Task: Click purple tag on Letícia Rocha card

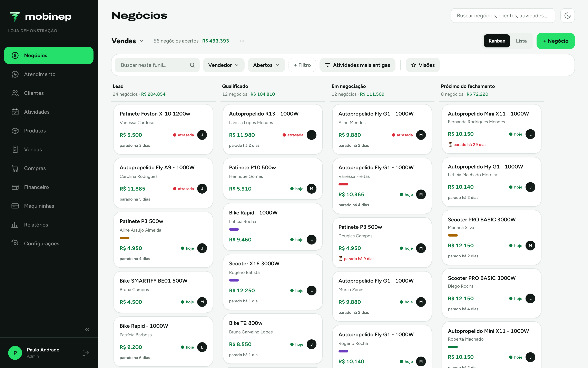Action: [x=234, y=230]
